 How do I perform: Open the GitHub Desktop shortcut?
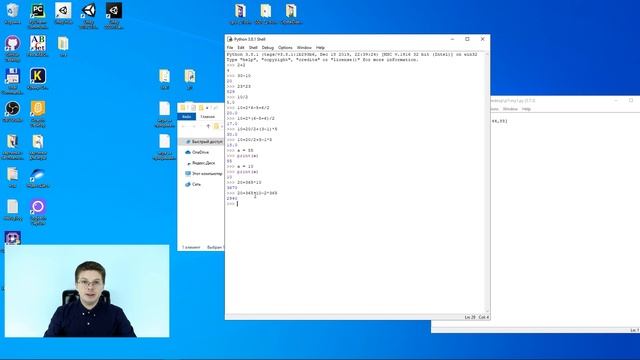coord(13,44)
